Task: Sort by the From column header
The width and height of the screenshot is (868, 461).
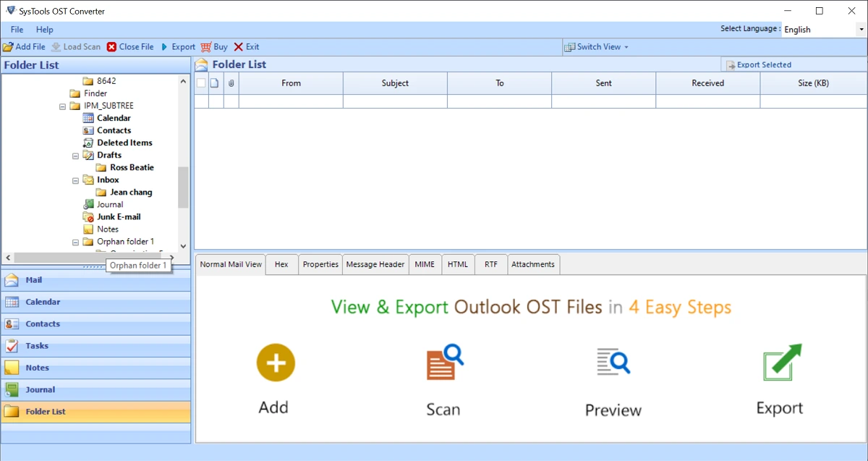Action: [291, 83]
